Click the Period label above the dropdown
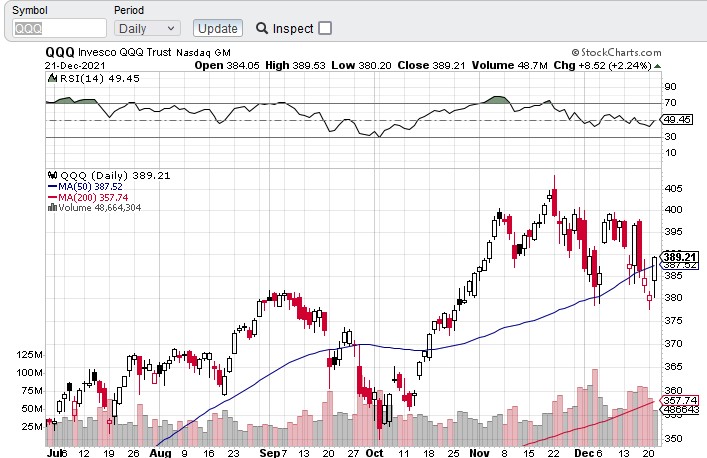This screenshot has width=707, height=458. point(129,10)
